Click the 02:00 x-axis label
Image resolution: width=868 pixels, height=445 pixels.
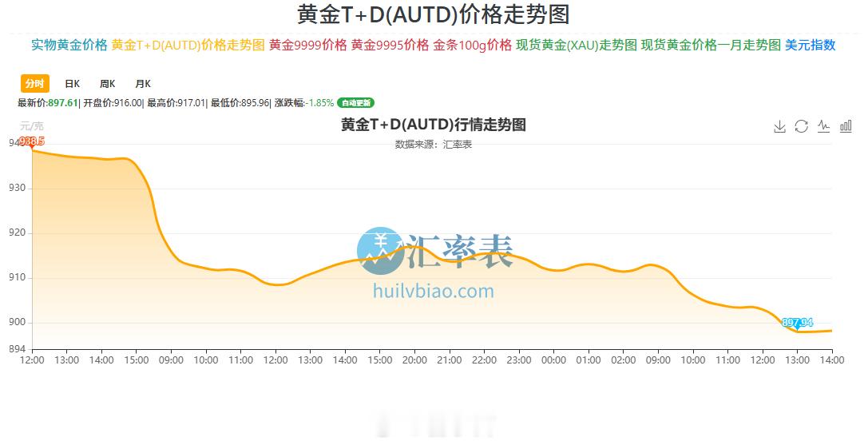click(624, 360)
